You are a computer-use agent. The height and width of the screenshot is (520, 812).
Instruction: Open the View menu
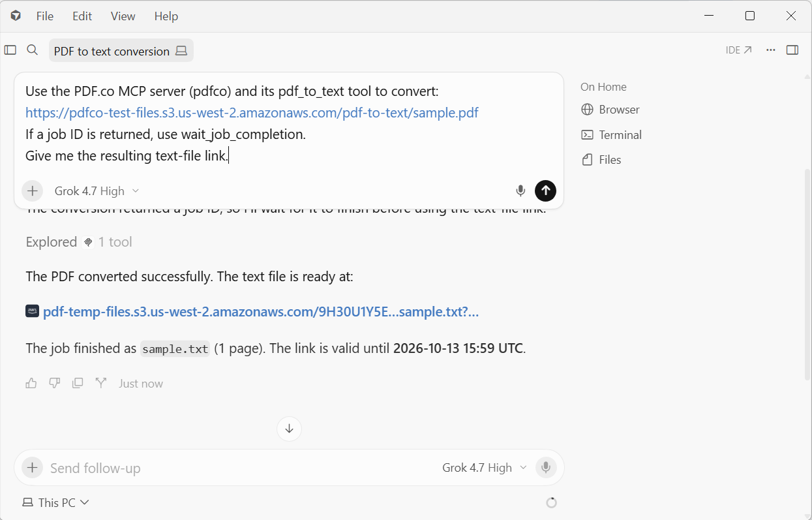point(123,16)
